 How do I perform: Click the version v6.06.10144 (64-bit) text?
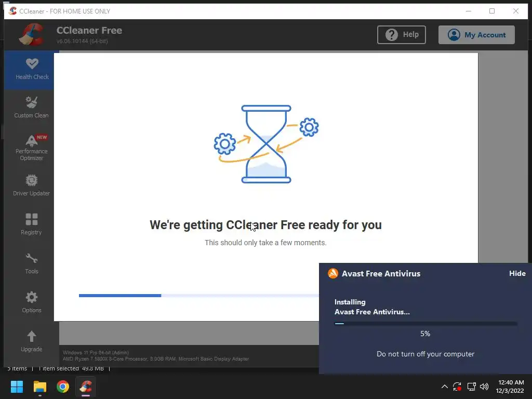[82, 41]
